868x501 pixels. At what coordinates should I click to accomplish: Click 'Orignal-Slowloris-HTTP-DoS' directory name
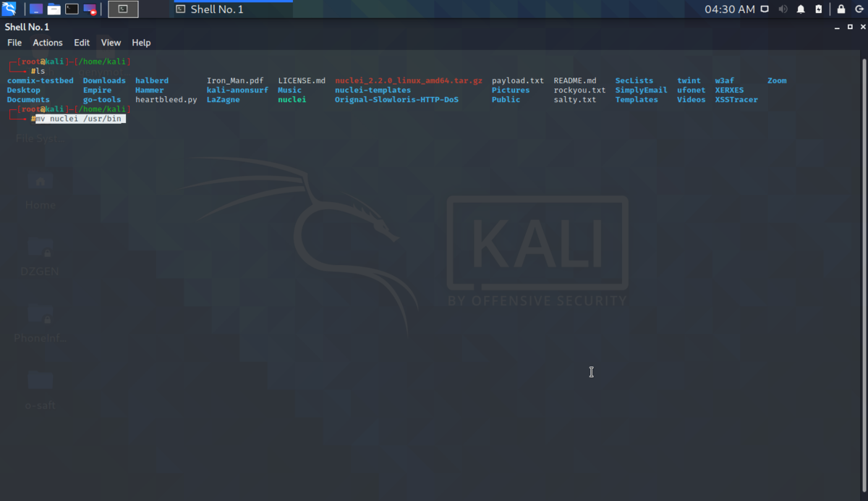pos(396,99)
